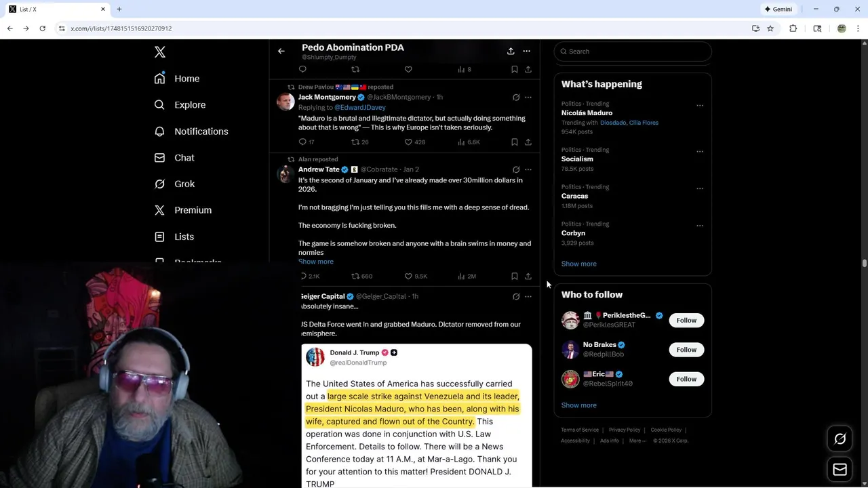The height and width of the screenshot is (488, 868).
Task: Open the Chrome three-dot menu
Action: pyautogui.click(x=858, y=28)
